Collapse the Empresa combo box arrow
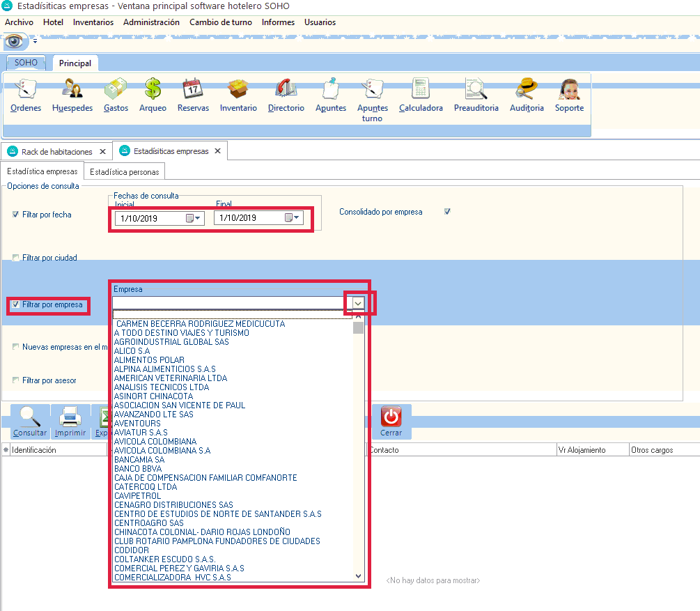 [358, 303]
